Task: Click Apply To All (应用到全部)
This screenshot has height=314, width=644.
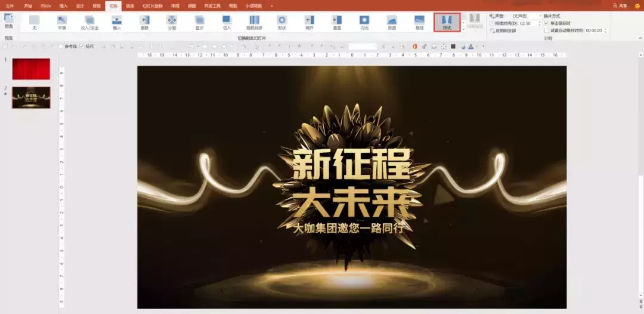Action: pos(503,30)
